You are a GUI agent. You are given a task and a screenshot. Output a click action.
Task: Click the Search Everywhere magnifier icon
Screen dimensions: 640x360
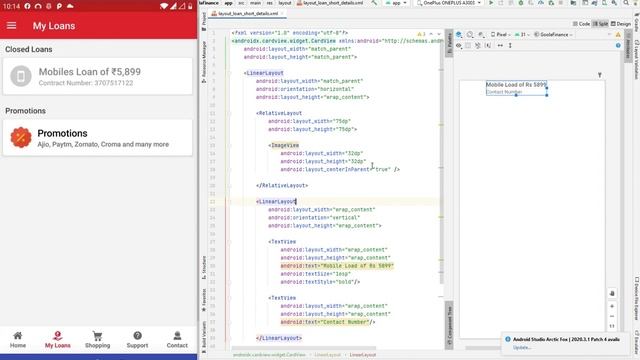click(x=626, y=3)
